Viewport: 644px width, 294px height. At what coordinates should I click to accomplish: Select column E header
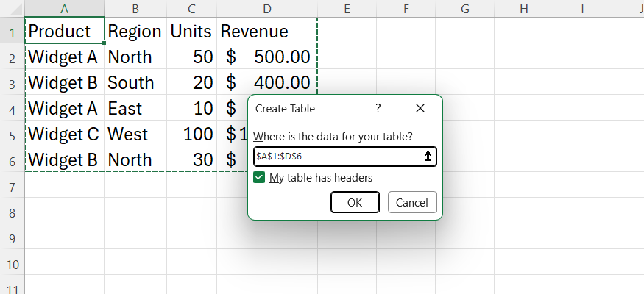pyautogui.click(x=347, y=9)
